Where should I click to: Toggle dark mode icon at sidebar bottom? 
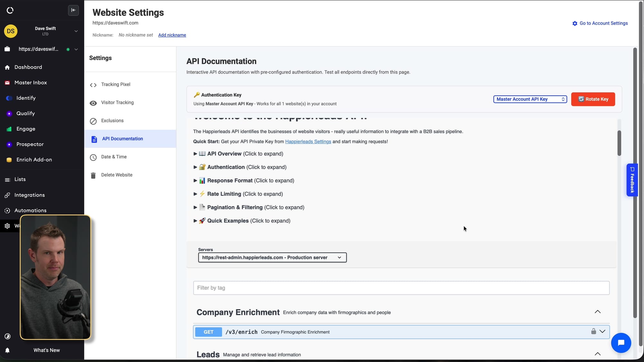click(8, 337)
